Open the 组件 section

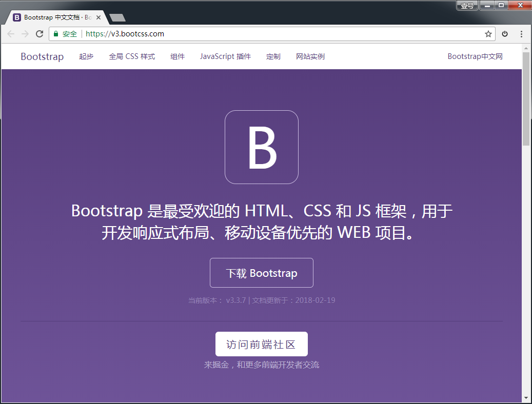point(178,56)
